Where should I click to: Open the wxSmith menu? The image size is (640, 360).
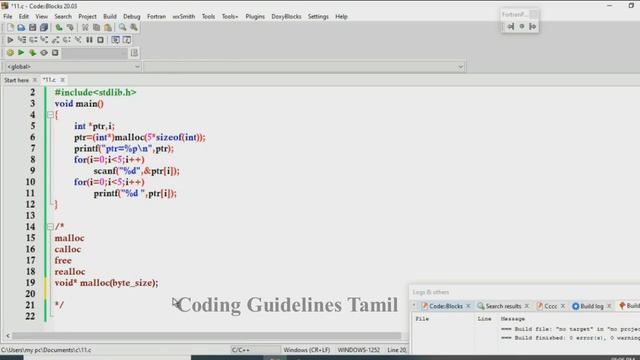click(184, 16)
